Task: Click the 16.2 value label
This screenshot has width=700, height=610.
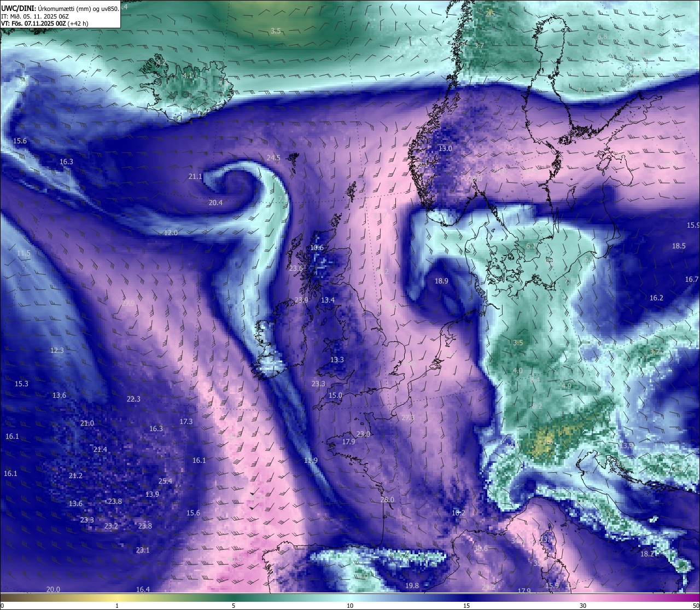Action: tap(656, 298)
